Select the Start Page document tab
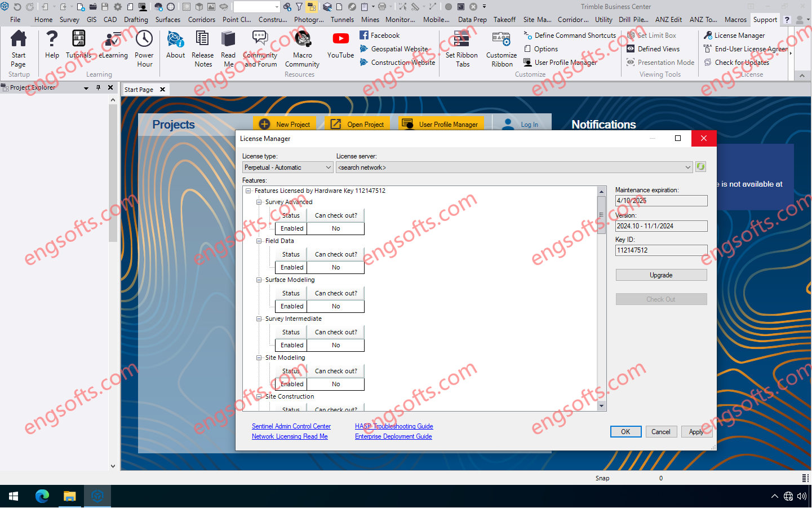The width and height of the screenshot is (812, 508). [x=139, y=89]
